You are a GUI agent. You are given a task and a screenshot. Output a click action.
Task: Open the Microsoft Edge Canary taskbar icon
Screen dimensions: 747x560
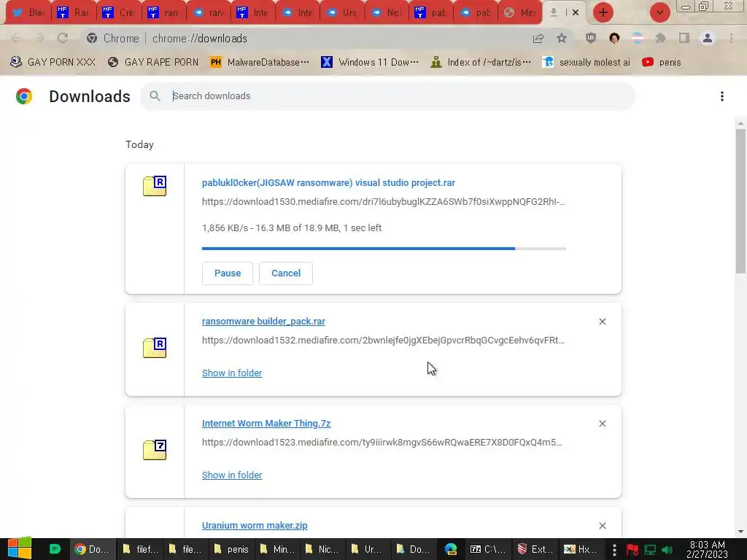tap(451, 549)
